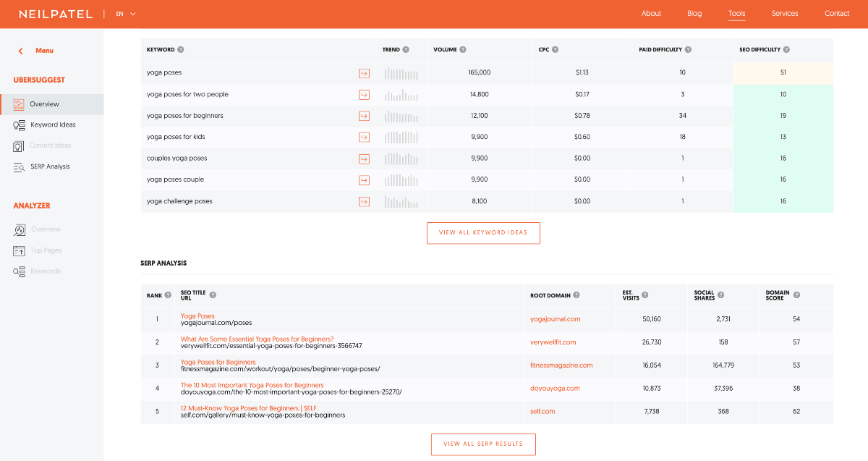Image resolution: width=868 pixels, height=461 pixels.
Task: Open the 'Yoga Poses for Beginners' result link
Action: point(217,361)
